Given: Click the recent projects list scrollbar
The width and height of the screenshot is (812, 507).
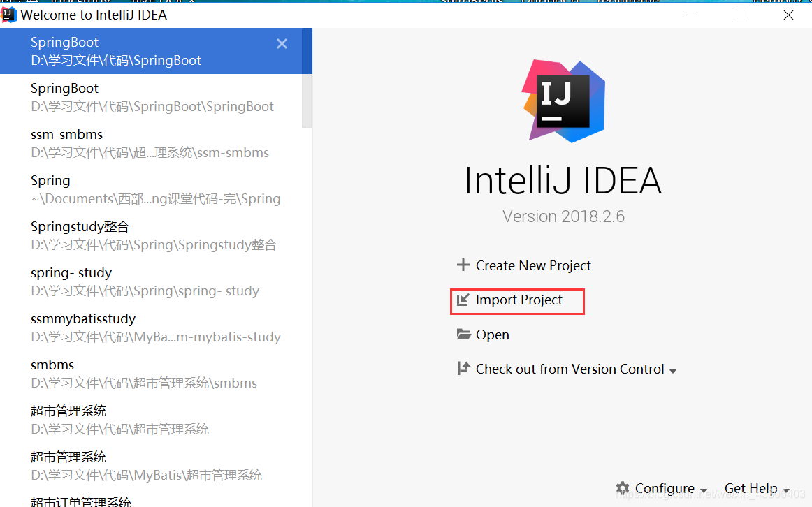Looking at the screenshot, I should pyautogui.click(x=307, y=78).
